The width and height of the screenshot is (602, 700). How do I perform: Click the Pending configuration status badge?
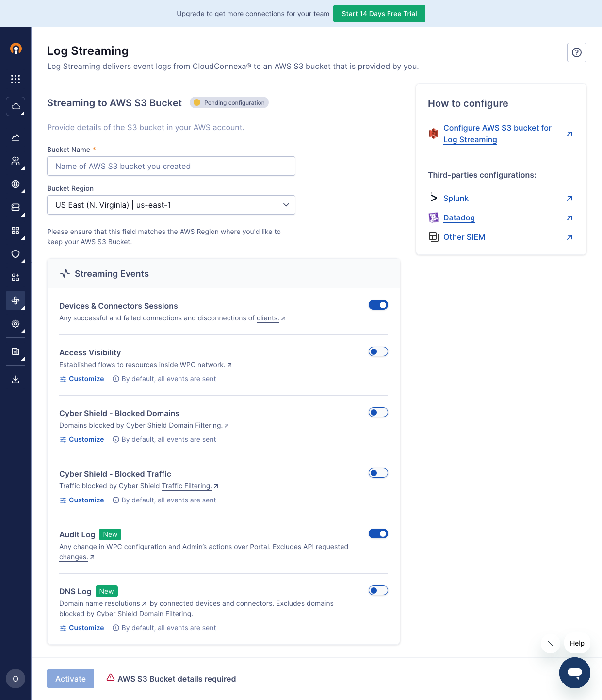tap(228, 102)
